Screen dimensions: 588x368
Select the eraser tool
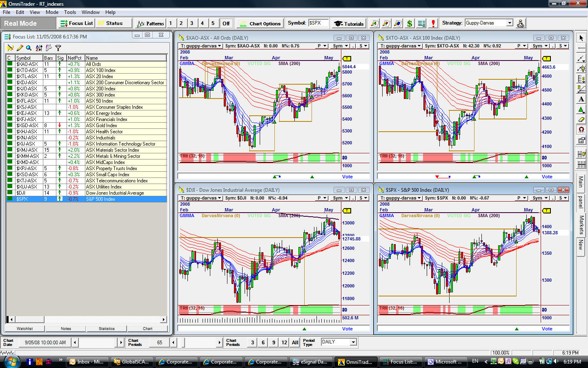pyautogui.click(x=581, y=120)
